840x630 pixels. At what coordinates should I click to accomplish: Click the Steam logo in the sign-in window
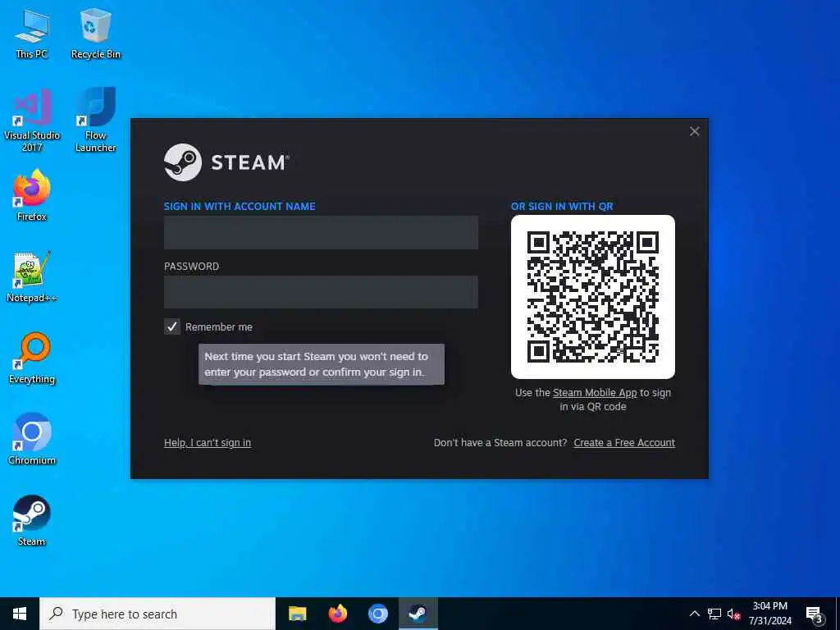coord(226,162)
